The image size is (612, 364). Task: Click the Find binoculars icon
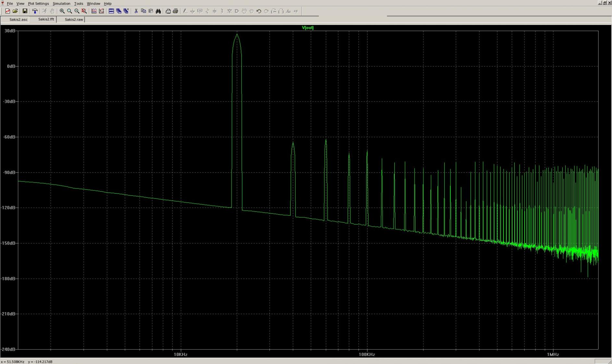(x=158, y=11)
